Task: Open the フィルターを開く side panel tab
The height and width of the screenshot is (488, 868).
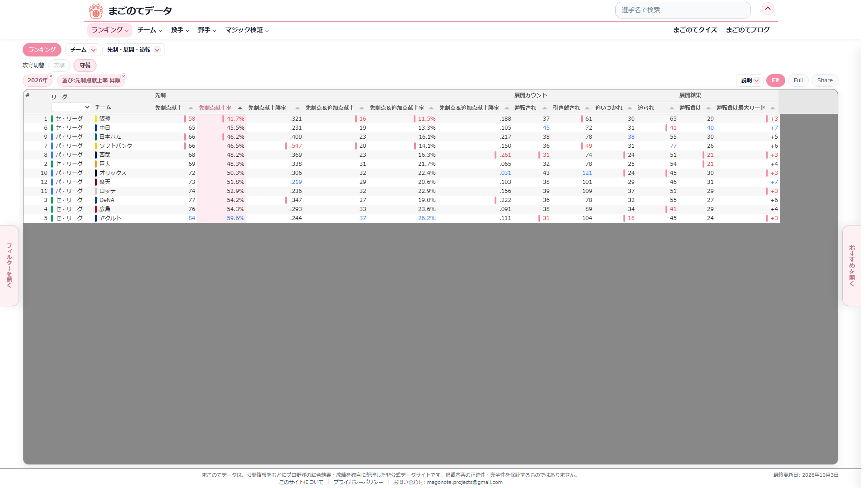Action: (9, 265)
